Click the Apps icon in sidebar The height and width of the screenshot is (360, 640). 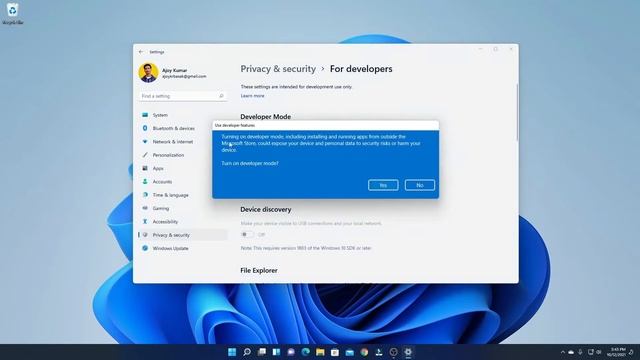(145, 168)
